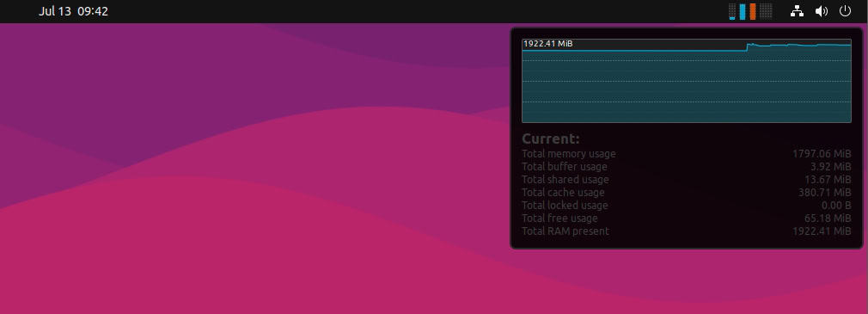868x314 pixels.
Task: Select the 13.67 MiB value
Action: [828, 180]
